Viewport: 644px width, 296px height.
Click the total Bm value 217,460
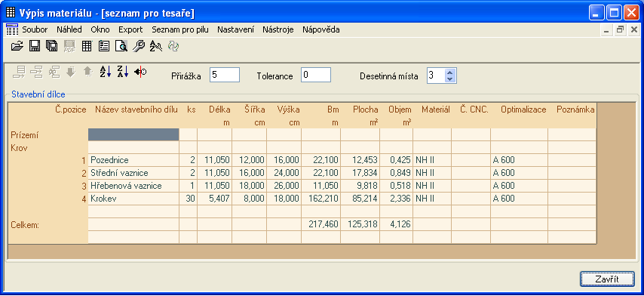[x=320, y=224]
